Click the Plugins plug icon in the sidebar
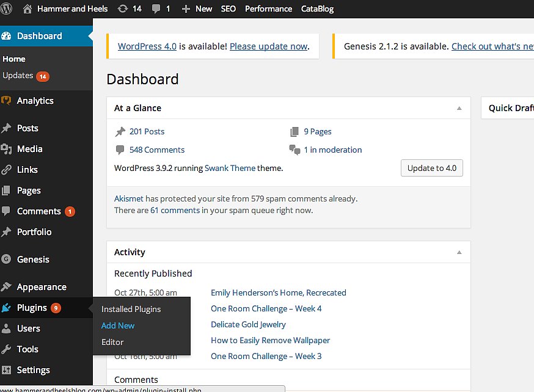 click(5, 308)
